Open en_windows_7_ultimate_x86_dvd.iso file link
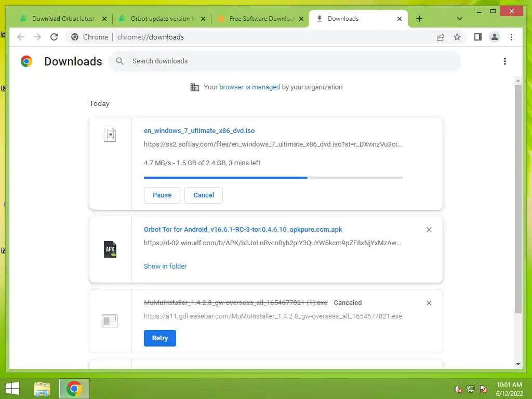This screenshot has width=532, height=399. (199, 130)
